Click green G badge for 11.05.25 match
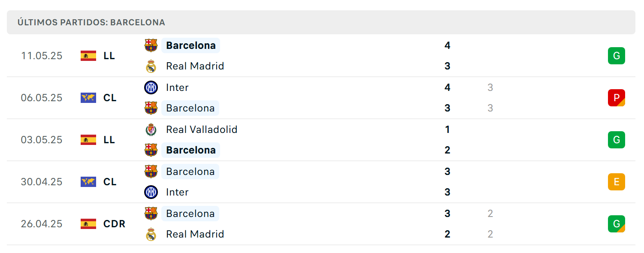This screenshot has width=644, height=253. point(617,56)
